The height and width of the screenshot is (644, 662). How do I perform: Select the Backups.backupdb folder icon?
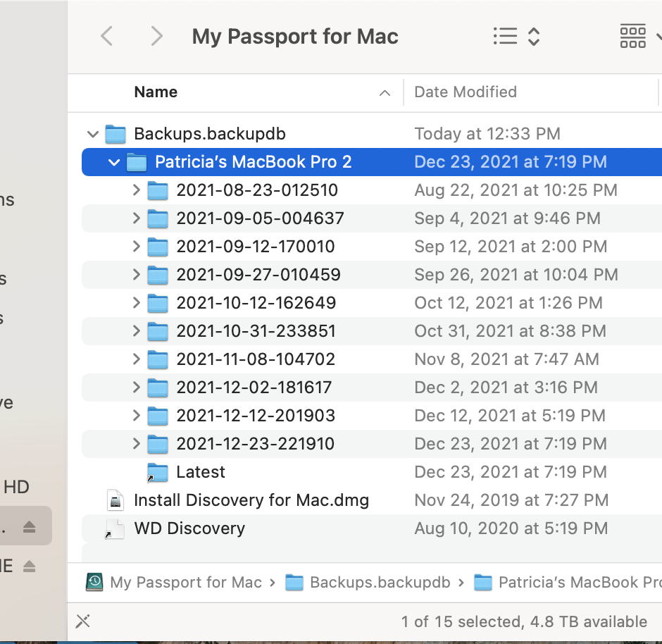coord(115,135)
